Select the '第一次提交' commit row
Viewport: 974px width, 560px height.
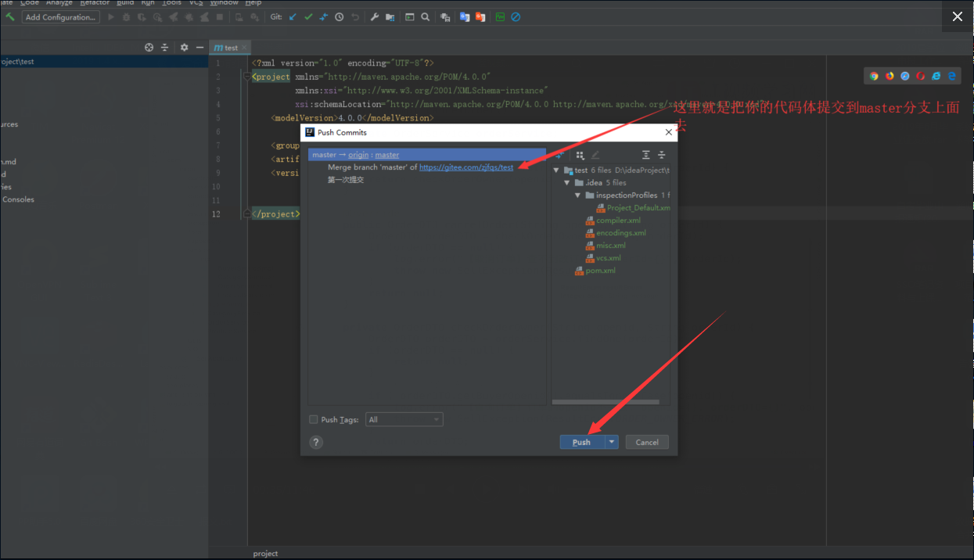[x=346, y=180]
